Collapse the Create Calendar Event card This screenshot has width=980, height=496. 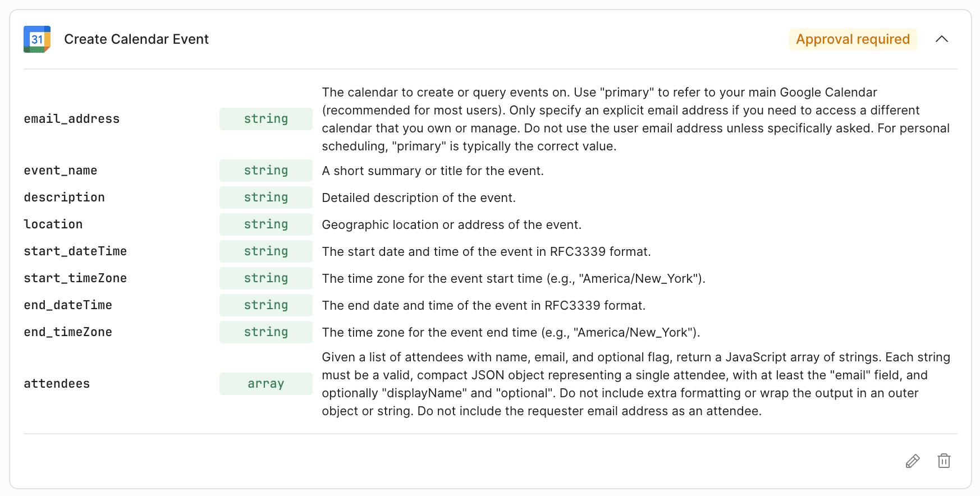pos(942,39)
